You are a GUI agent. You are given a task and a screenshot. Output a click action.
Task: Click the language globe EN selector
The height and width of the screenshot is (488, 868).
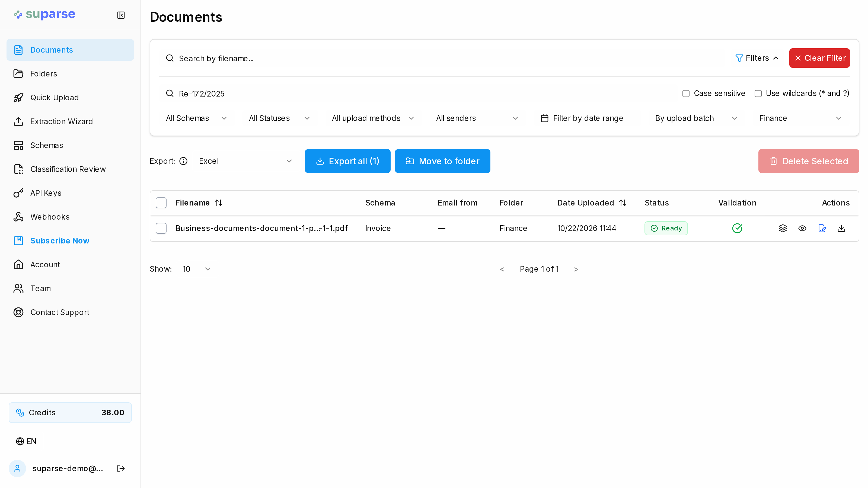[26, 441]
